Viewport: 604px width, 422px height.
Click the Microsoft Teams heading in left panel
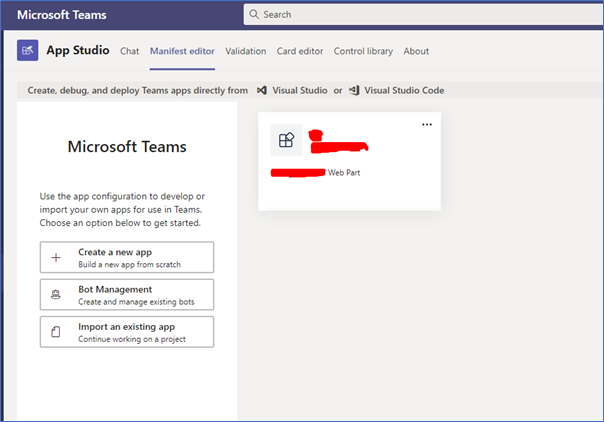[127, 147]
